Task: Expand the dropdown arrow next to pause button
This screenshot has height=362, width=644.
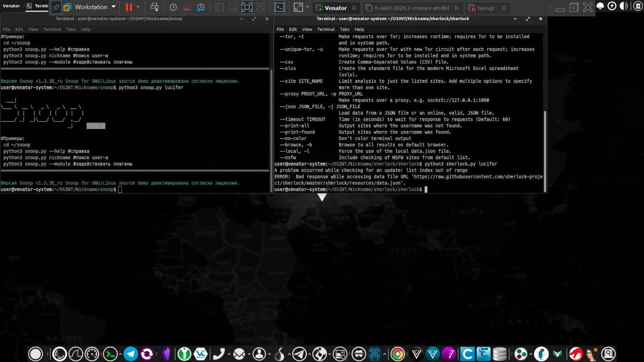Action: (x=138, y=7)
